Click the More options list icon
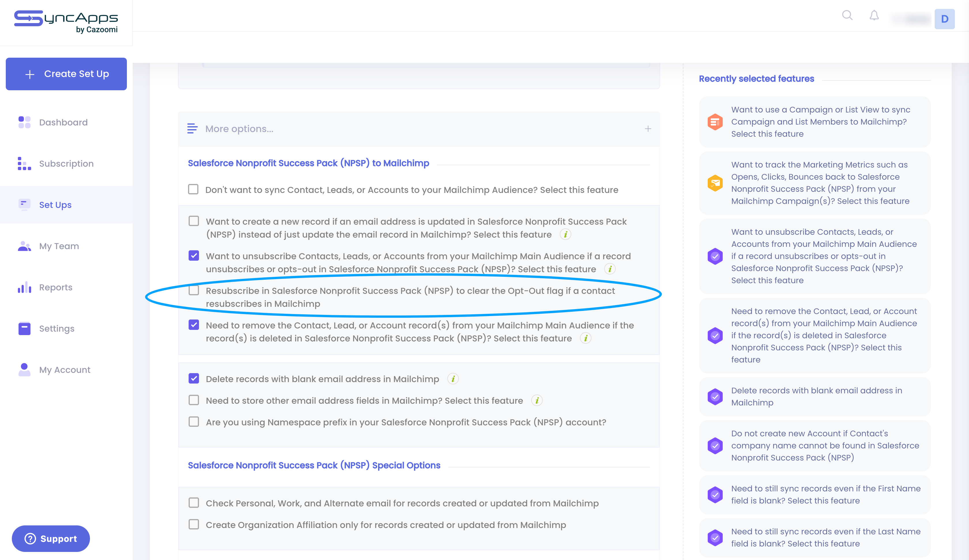This screenshot has width=969, height=560. [192, 128]
